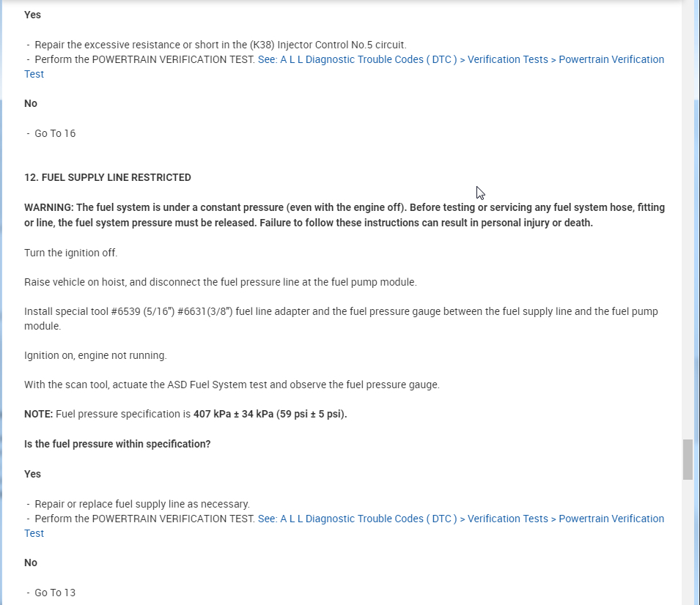Click the "Turn the ignition off." step
700x605 pixels.
[71, 253]
